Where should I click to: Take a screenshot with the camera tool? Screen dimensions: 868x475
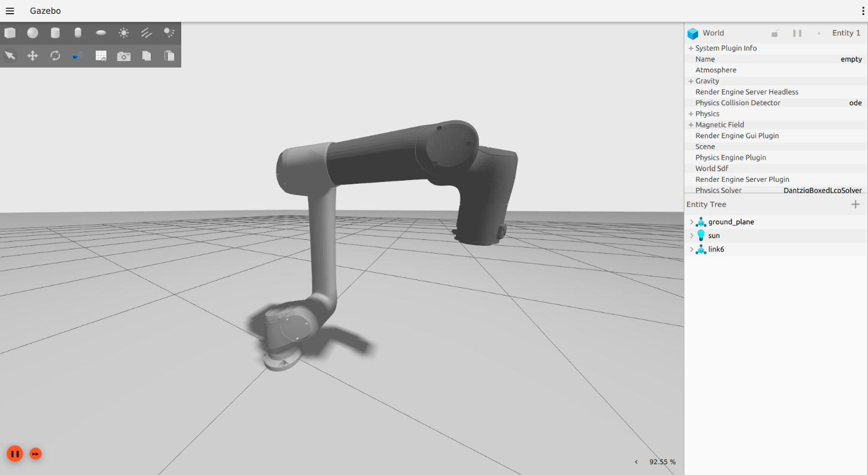point(123,55)
